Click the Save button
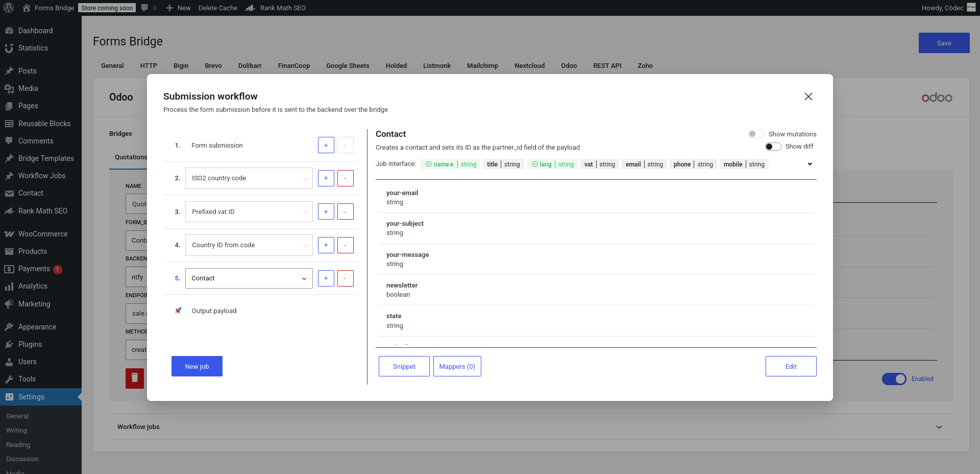The height and width of the screenshot is (474, 980). pyautogui.click(x=944, y=43)
